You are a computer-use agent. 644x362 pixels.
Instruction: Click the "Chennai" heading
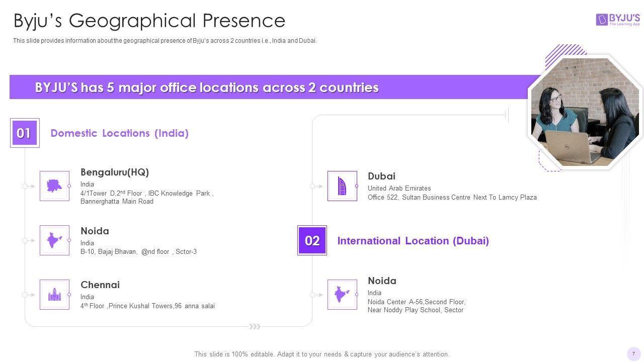100,285
